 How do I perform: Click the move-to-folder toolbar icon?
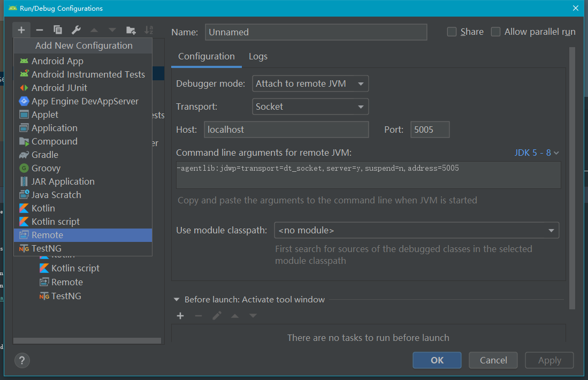coord(131,30)
